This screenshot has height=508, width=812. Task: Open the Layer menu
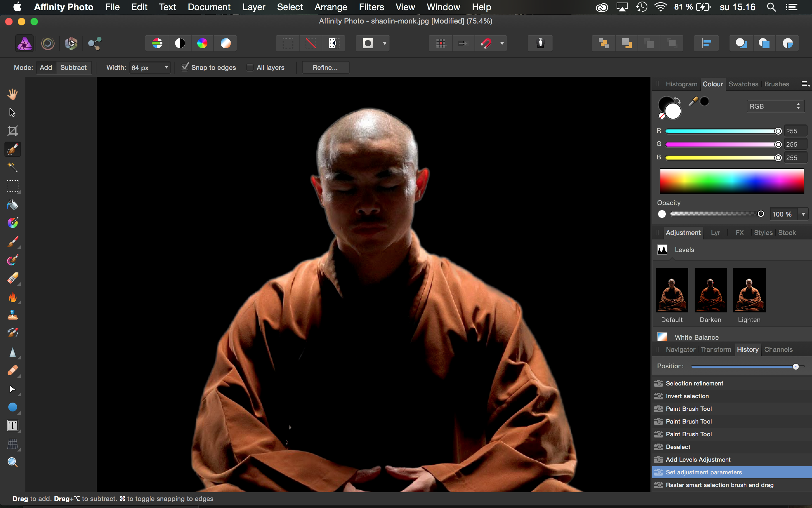tap(254, 7)
